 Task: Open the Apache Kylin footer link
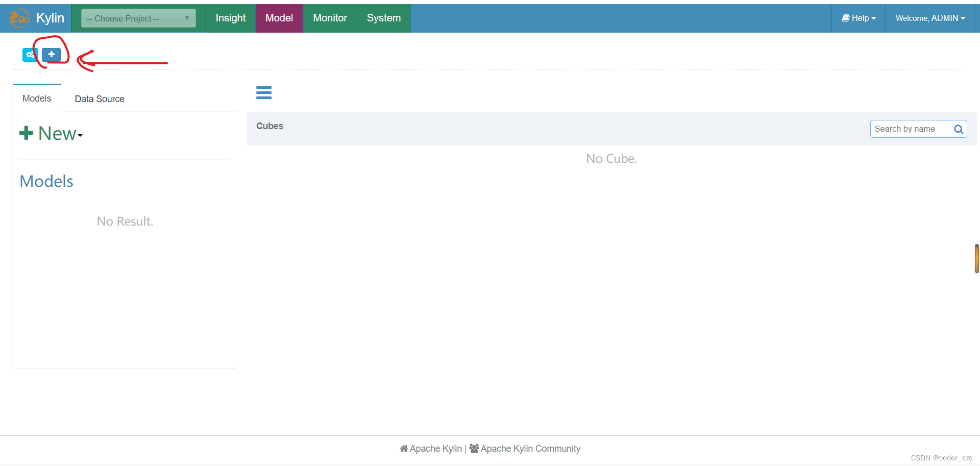click(x=431, y=449)
